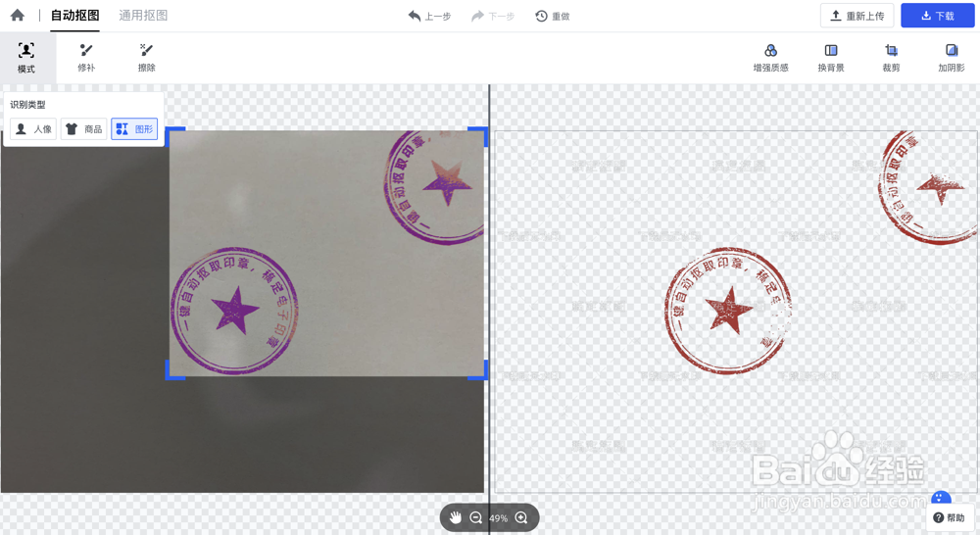Zoom in with plus magnifier
The image size is (980, 535).
point(521,517)
